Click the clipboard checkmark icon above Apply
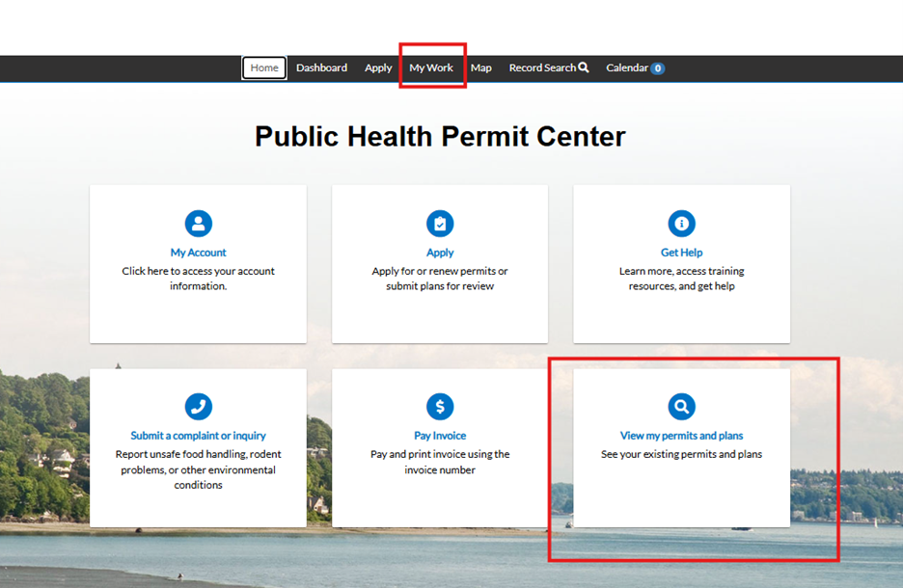Image resolution: width=903 pixels, height=588 pixels. click(x=440, y=224)
